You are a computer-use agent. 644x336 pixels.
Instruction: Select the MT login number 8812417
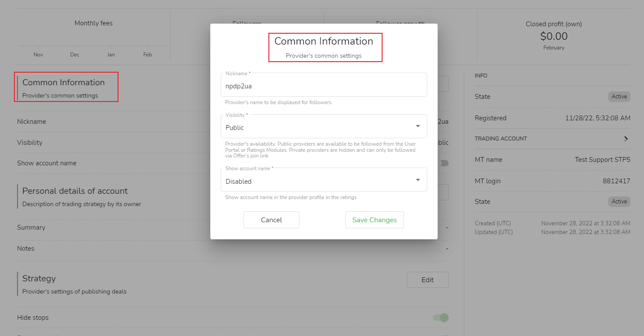(x=616, y=181)
